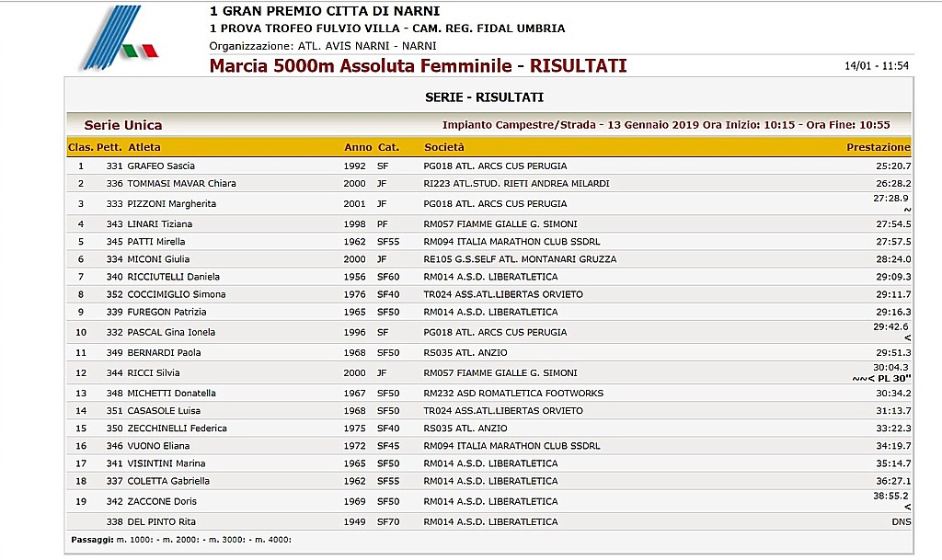
Task: Click club 'RI223 ATL.STUD. RIETI ANDREA MILARDI'
Action: pos(517,183)
